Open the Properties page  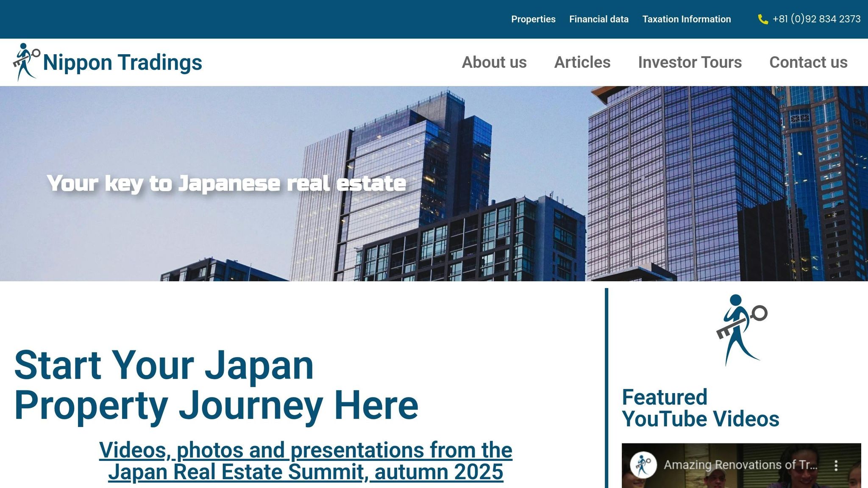pyautogui.click(x=533, y=19)
